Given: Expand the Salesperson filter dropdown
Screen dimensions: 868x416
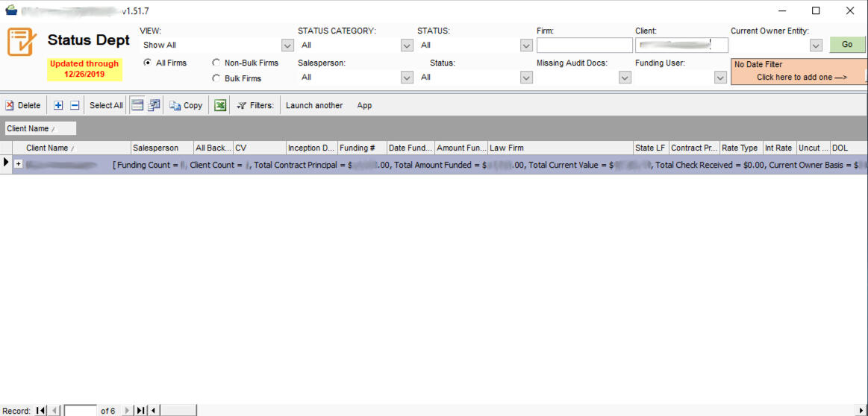Looking at the screenshot, I should pyautogui.click(x=407, y=78).
